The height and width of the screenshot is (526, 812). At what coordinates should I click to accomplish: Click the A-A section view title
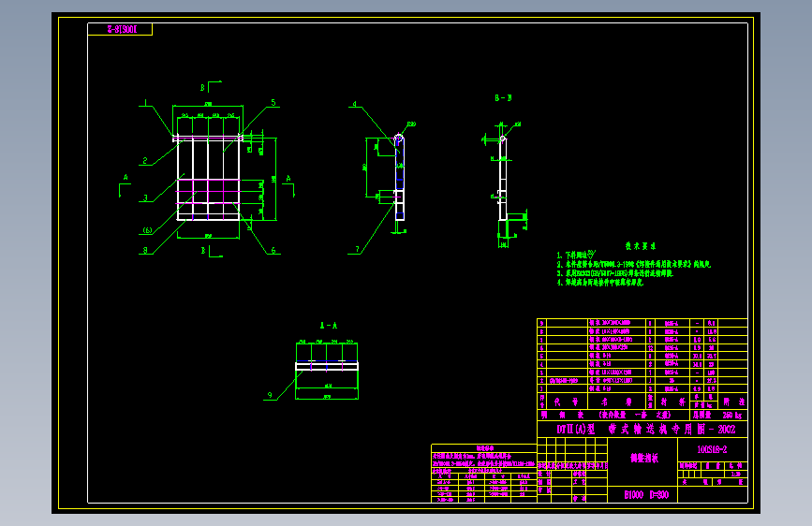[x=329, y=326]
